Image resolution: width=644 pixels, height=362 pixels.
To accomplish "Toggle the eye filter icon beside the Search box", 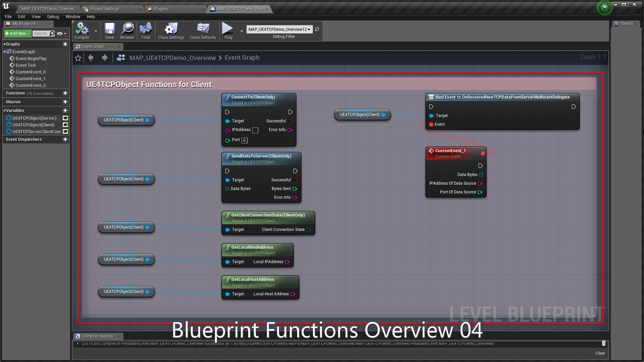I will [59, 34].
